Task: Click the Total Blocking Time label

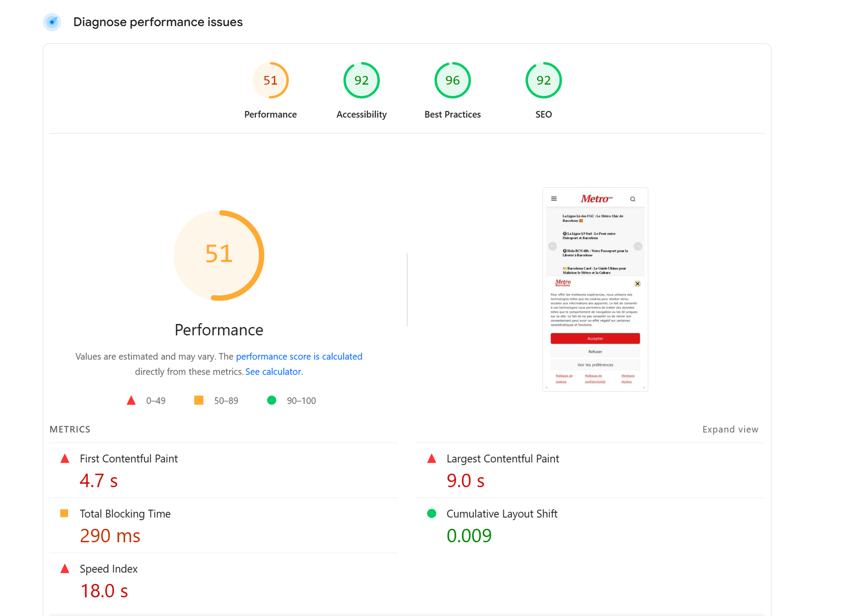Action: click(125, 514)
